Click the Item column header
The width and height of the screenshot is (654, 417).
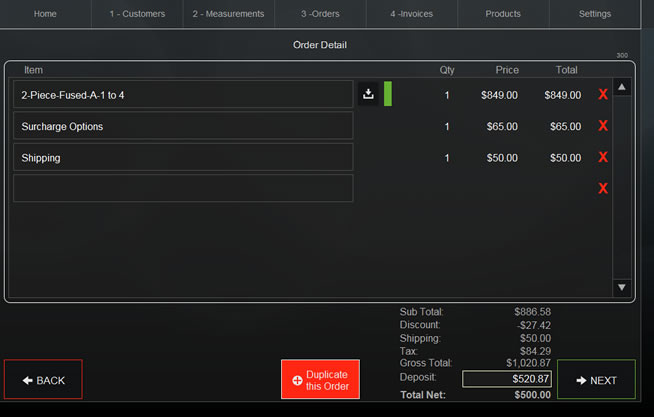(x=33, y=70)
